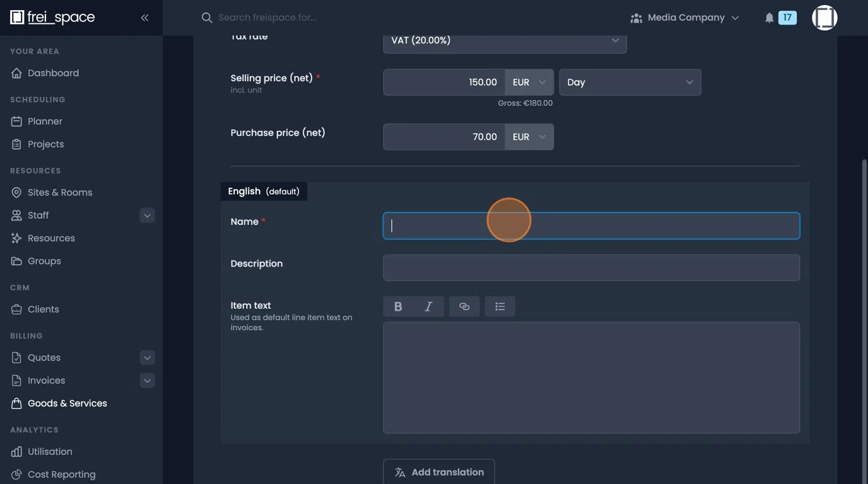Image resolution: width=868 pixels, height=484 pixels.
Task: Open Goods & Services in the sidebar
Action: (67, 403)
